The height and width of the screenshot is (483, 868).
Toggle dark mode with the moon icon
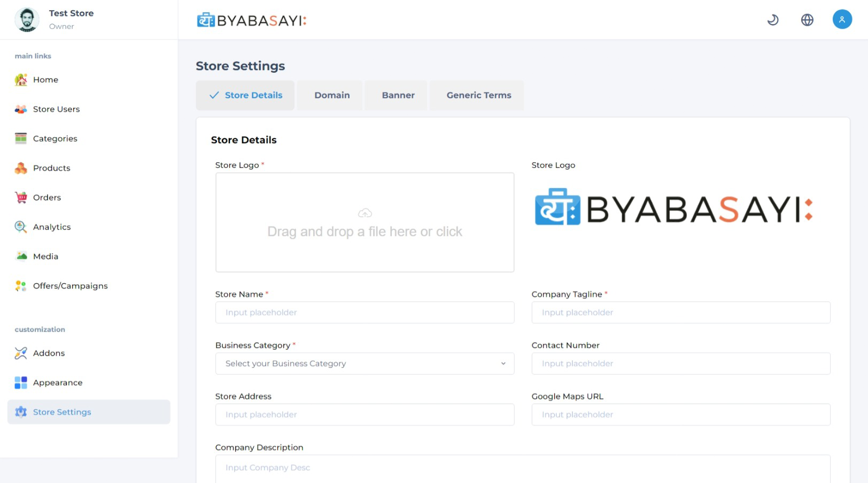[773, 20]
